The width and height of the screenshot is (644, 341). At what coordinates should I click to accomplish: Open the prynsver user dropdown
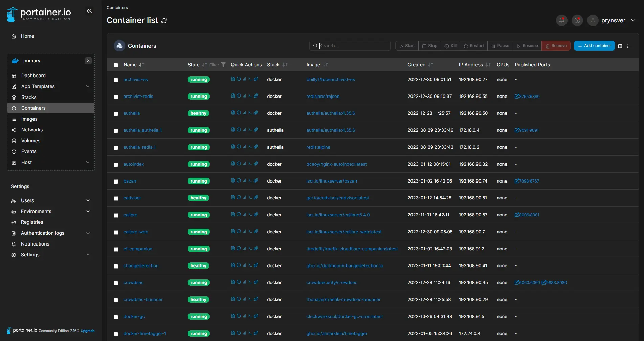[x=613, y=20]
